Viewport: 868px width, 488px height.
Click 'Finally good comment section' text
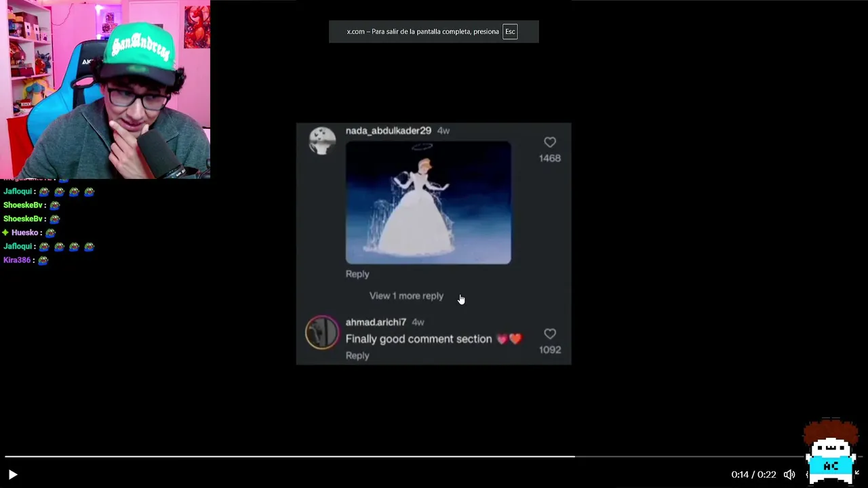(x=418, y=339)
